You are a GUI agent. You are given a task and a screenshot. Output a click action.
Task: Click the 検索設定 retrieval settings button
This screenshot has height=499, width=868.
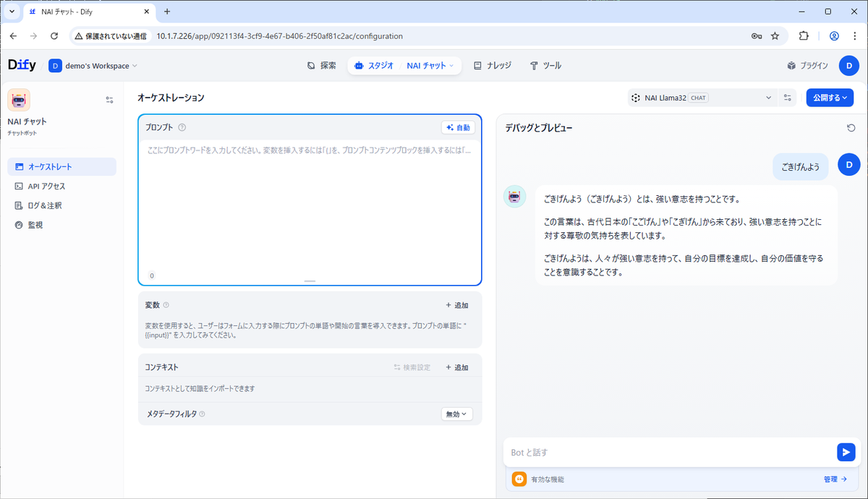coord(412,367)
